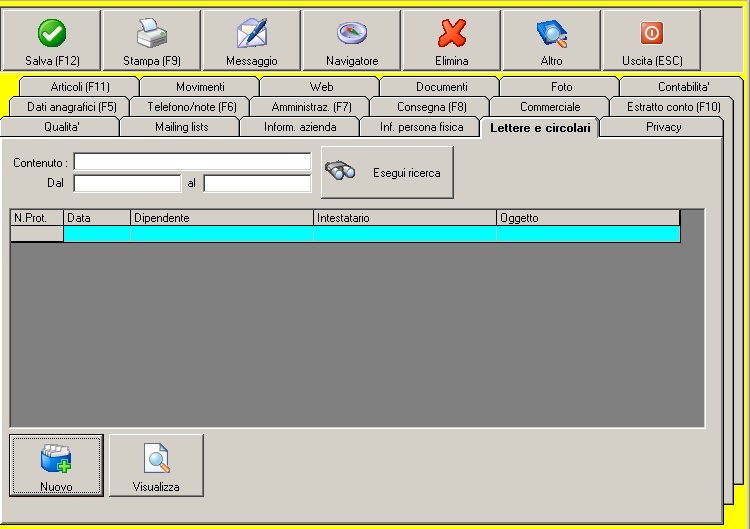Click the Intestatario column header
Image resolution: width=750 pixels, height=529 pixels.
pos(405,218)
